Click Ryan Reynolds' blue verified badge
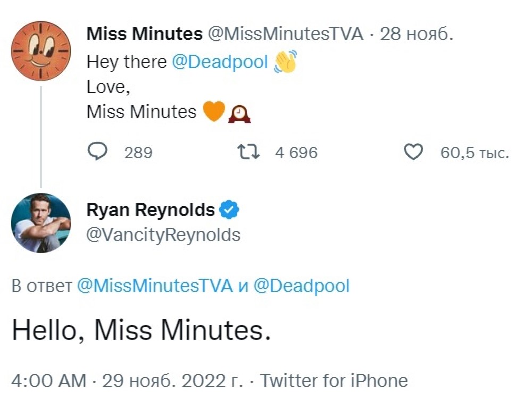532x406 pixels. (229, 210)
